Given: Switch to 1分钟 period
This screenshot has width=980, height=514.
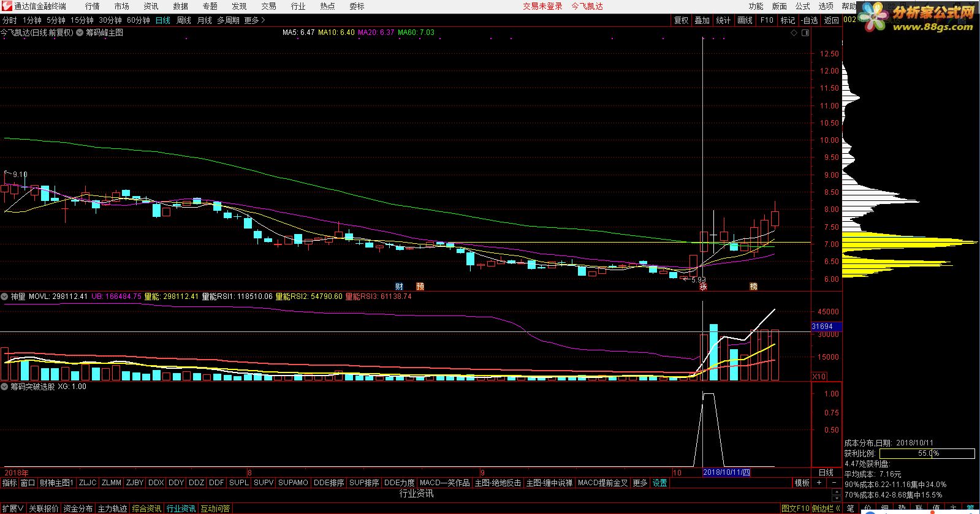Looking at the screenshot, I should point(32,20).
